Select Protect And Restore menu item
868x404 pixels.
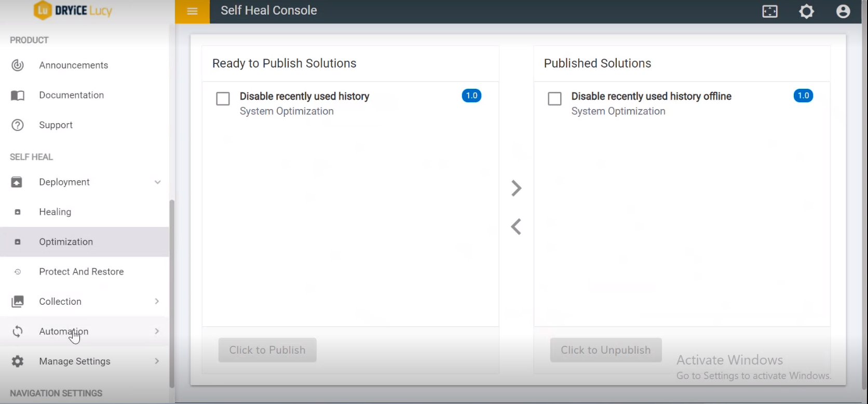tap(81, 272)
